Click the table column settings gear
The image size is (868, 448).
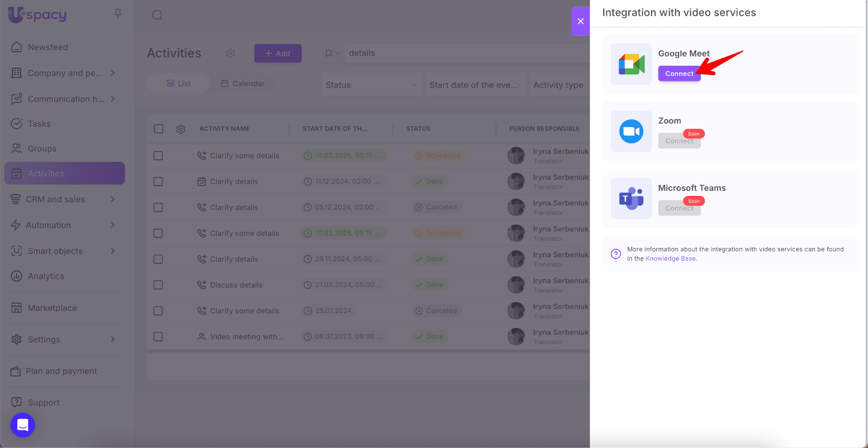181,129
